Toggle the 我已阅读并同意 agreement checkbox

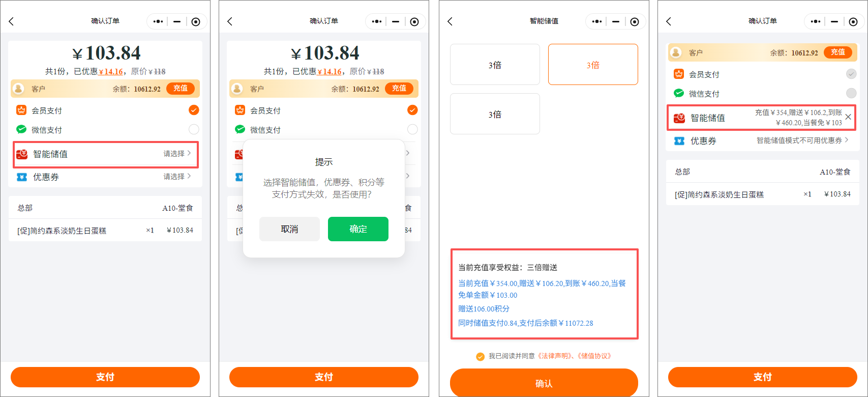(480, 356)
